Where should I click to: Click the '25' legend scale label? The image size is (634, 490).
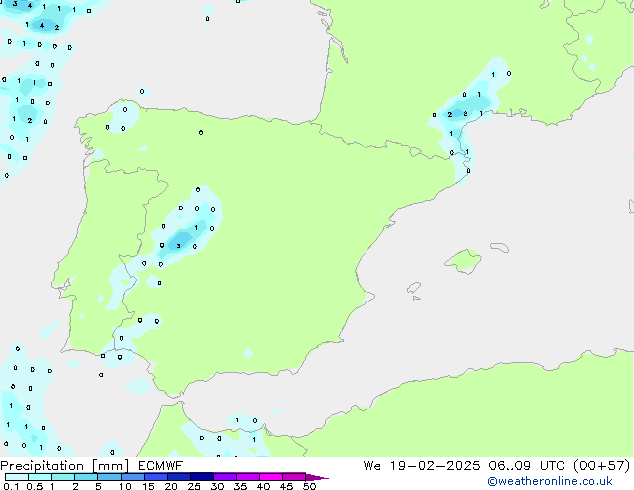(194, 486)
